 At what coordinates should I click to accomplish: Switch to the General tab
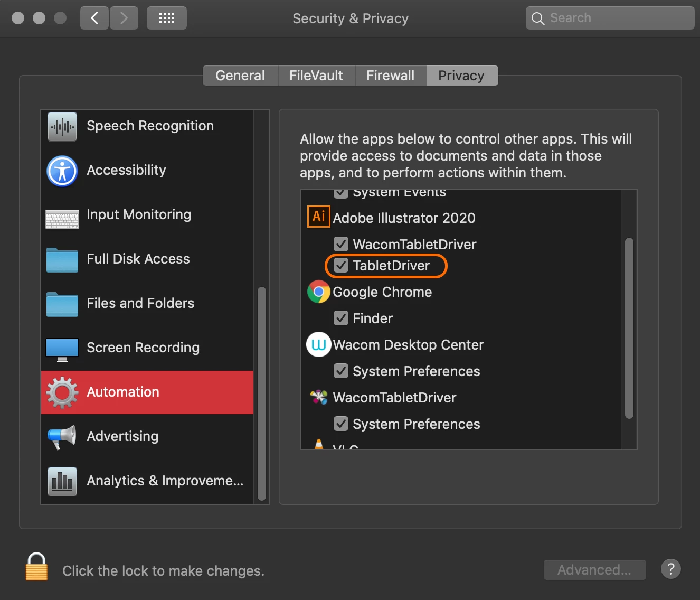coord(240,76)
